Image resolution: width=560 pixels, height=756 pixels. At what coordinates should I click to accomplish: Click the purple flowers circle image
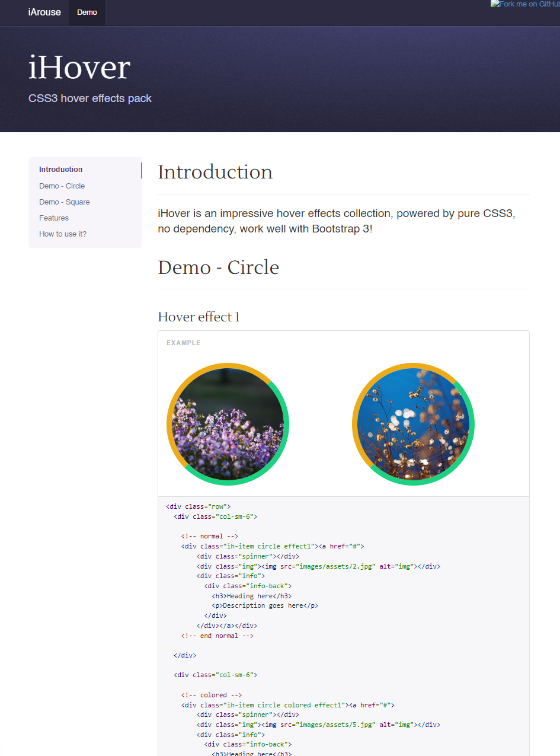pos(228,424)
